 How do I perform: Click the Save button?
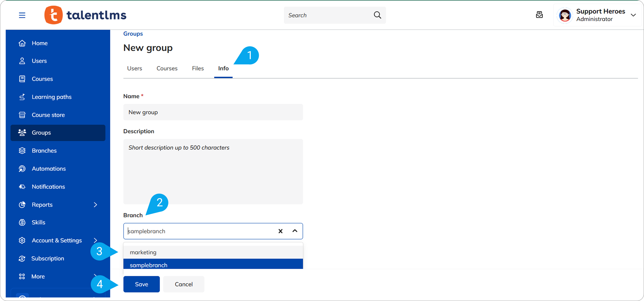pyautogui.click(x=141, y=284)
